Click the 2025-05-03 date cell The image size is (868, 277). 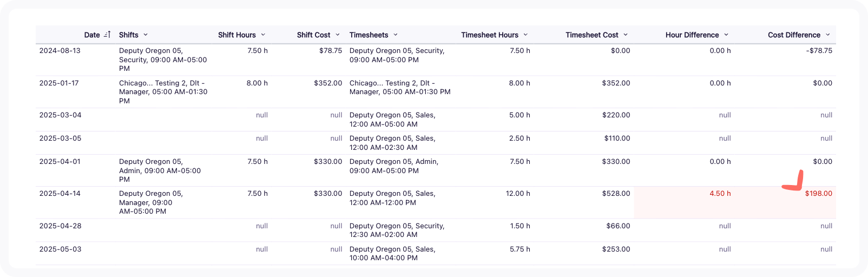(x=61, y=249)
